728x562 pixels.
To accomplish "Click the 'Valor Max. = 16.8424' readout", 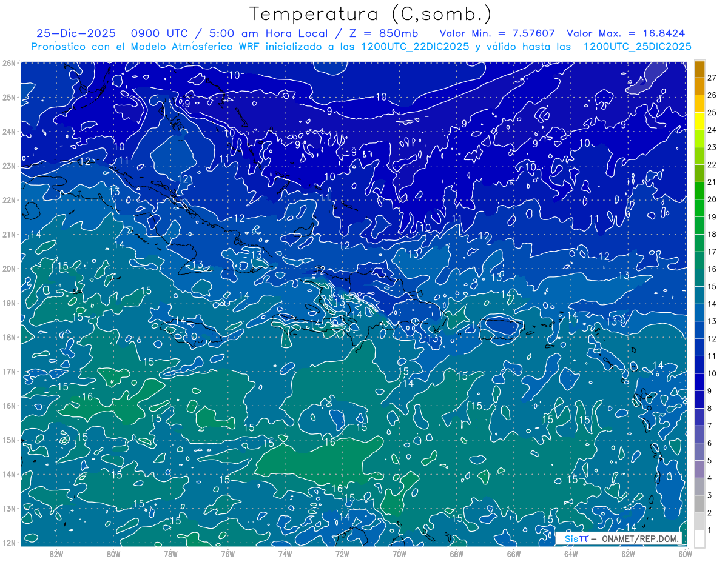I will [x=626, y=33].
